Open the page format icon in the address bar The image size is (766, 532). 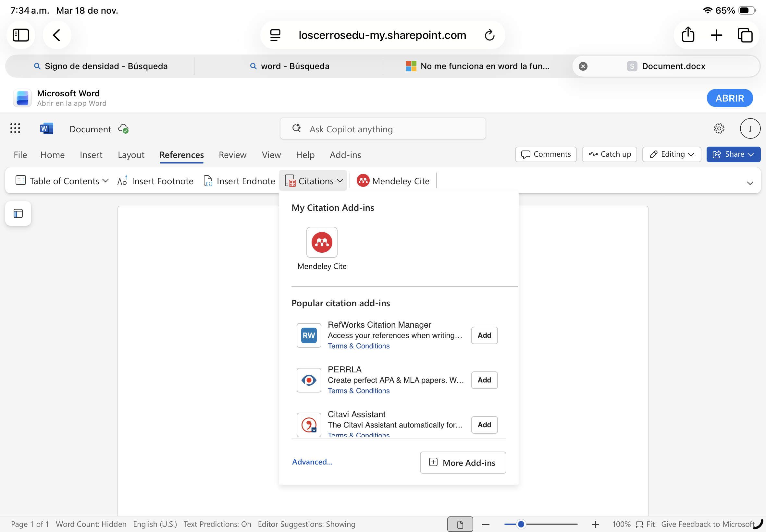tap(275, 35)
